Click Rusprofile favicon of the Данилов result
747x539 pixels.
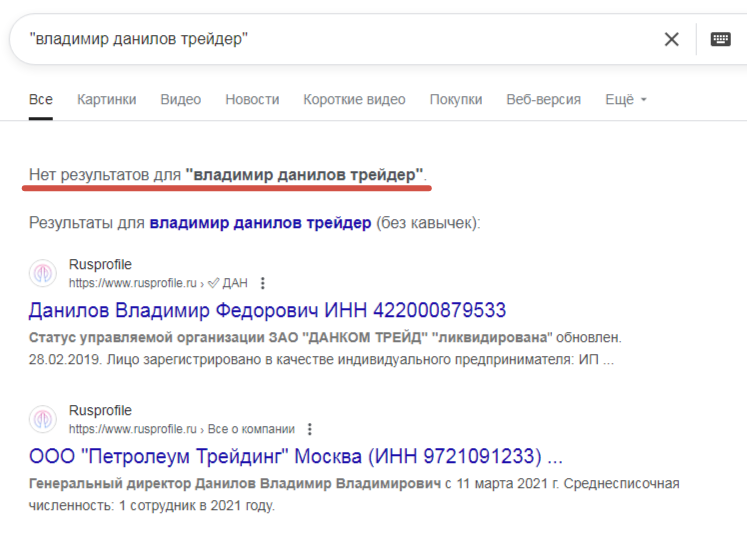pyautogui.click(x=43, y=273)
